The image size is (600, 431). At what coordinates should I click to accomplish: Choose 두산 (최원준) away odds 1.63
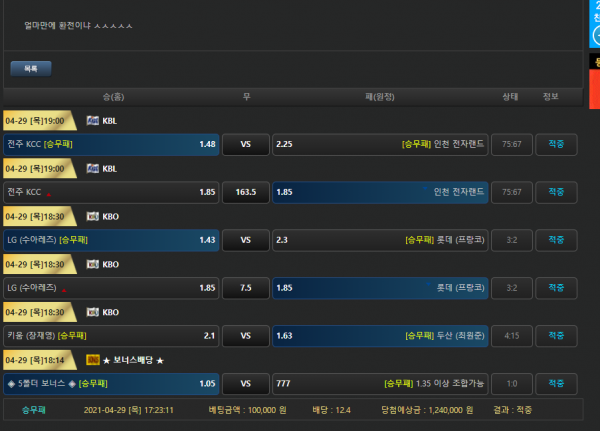click(380, 336)
